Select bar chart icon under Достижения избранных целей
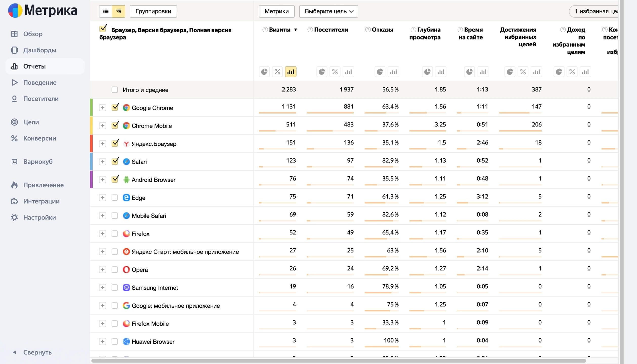The image size is (637, 364). pyautogui.click(x=536, y=72)
